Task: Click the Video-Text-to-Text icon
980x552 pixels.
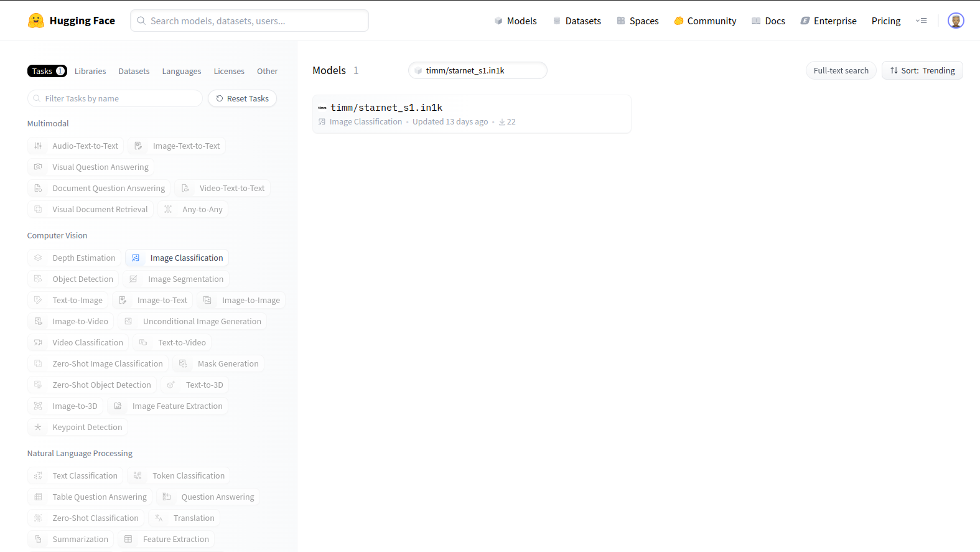Action: pos(185,188)
